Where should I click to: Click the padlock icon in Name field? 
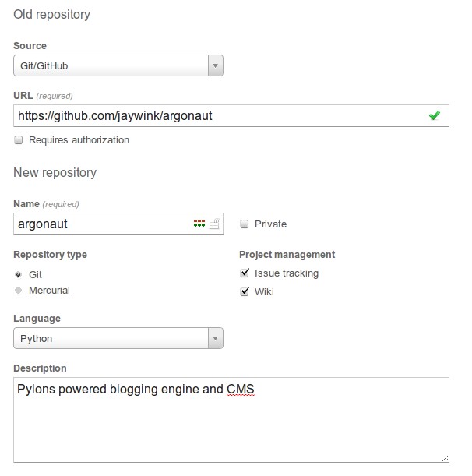tap(215, 224)
